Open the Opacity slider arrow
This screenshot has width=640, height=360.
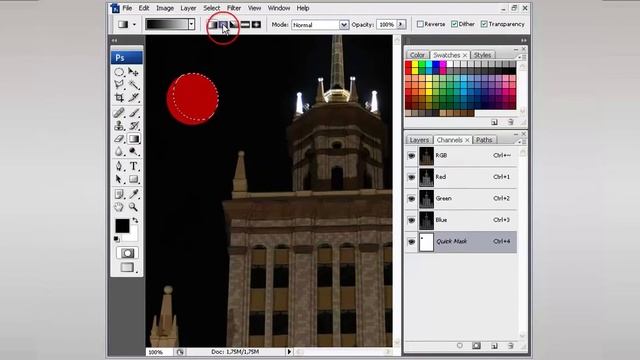click(x=401, y=24)
